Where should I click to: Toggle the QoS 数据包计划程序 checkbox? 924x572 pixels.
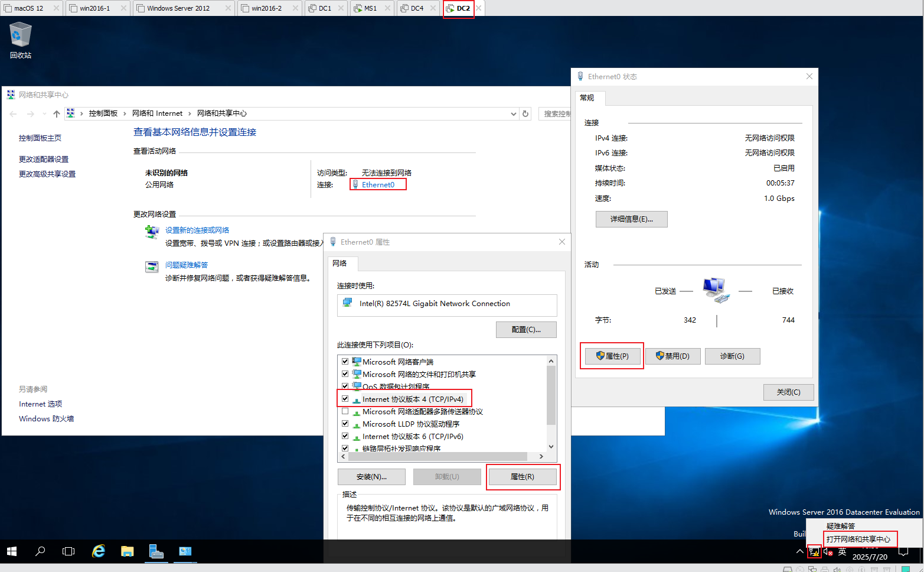coord(345,386)
